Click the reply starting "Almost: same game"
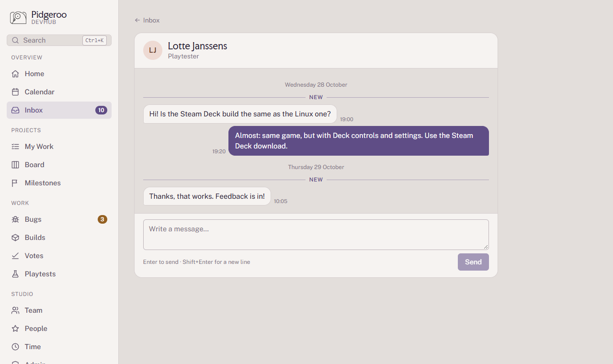613x364 pixels. pyautogui.click(x=359, y=141)
